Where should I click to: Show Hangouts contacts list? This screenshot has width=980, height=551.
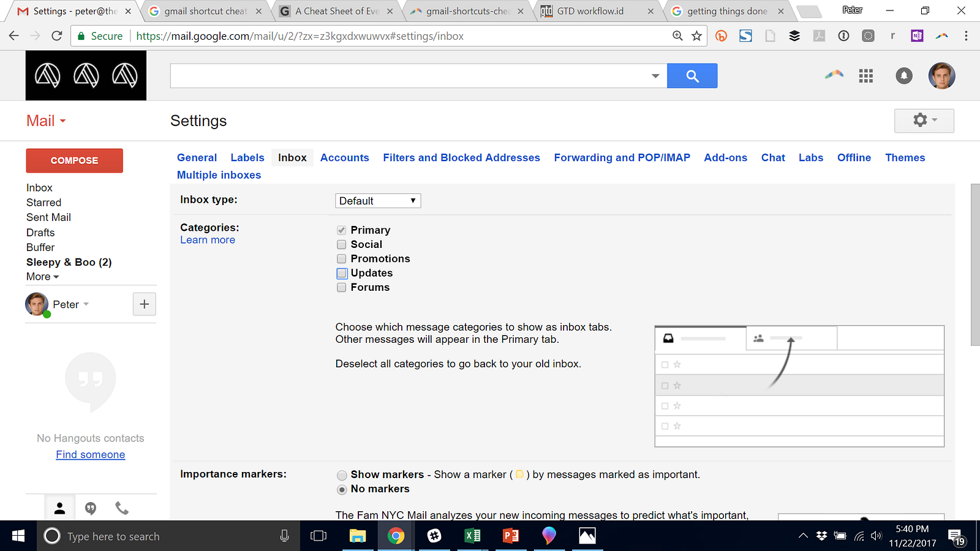tap(60, 508)
